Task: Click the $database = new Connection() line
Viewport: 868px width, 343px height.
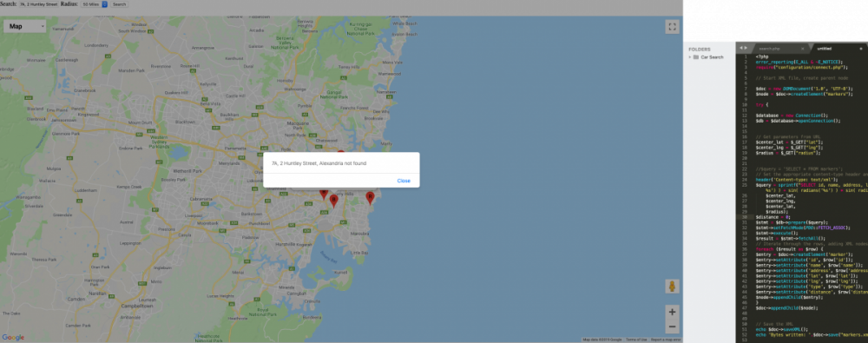Action: [792, 115]
